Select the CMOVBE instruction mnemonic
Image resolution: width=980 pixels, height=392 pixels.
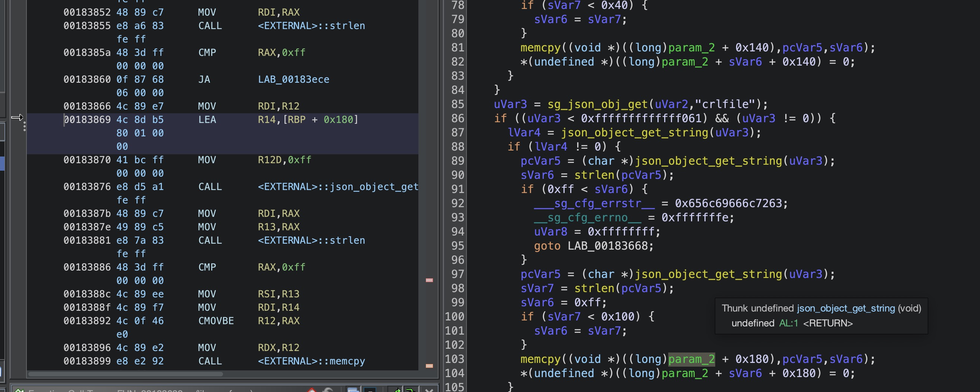point(216,321)
